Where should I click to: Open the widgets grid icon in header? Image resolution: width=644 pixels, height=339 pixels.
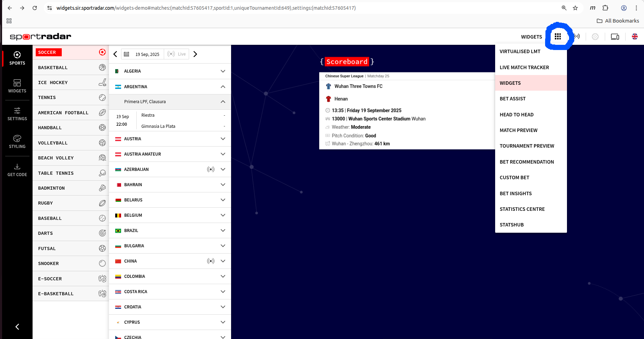point(558,36)
